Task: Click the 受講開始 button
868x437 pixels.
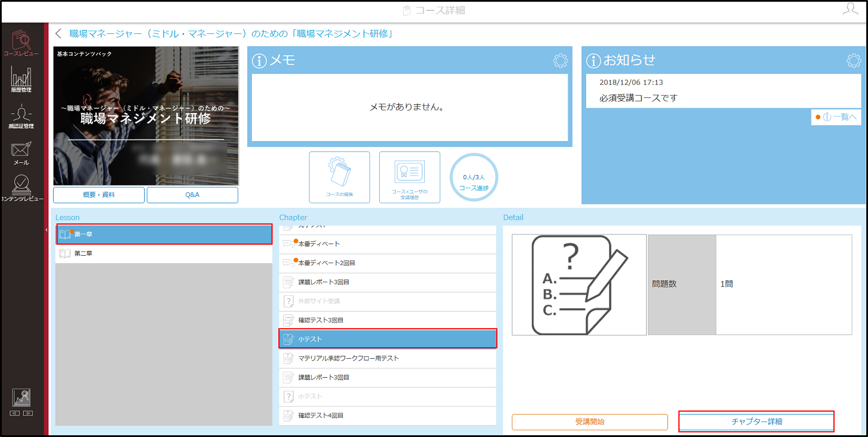Action: click(x=590, y=422)
